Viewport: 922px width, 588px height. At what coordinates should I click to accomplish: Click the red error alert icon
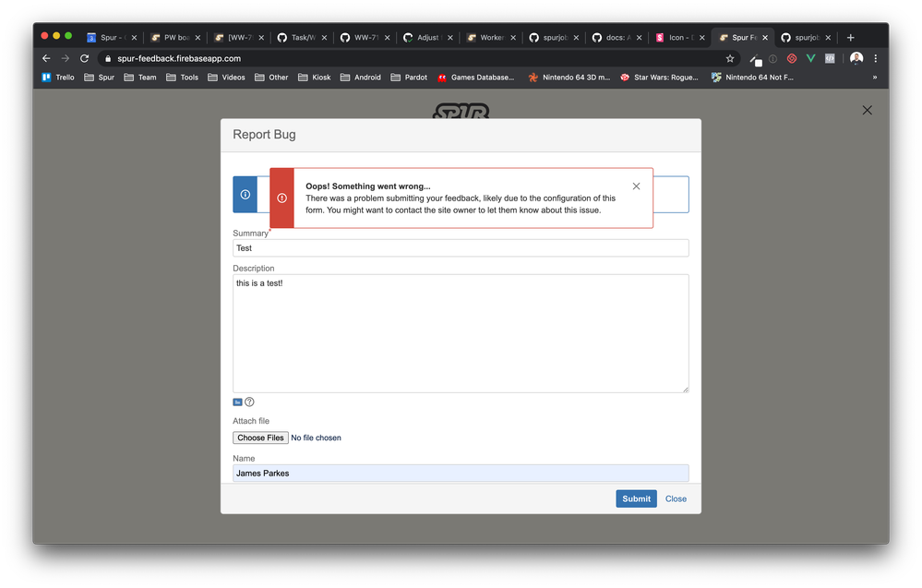click(281, 198)
